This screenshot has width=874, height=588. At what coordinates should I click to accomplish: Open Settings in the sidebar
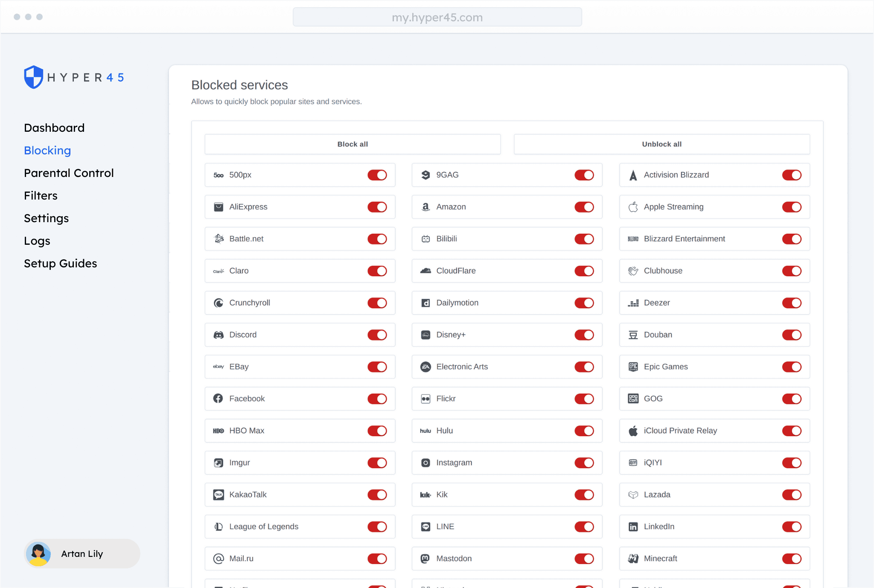[x=46, y=218]
